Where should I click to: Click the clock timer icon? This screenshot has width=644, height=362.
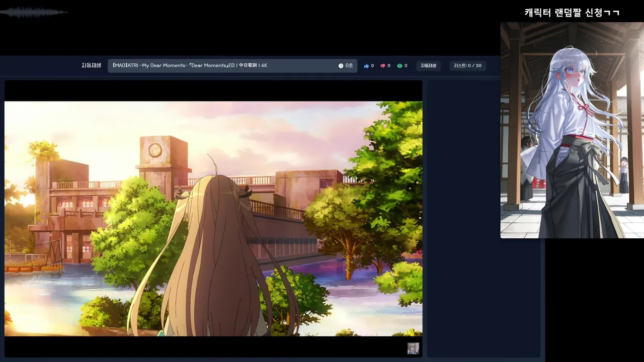click(x=341, y=66)
